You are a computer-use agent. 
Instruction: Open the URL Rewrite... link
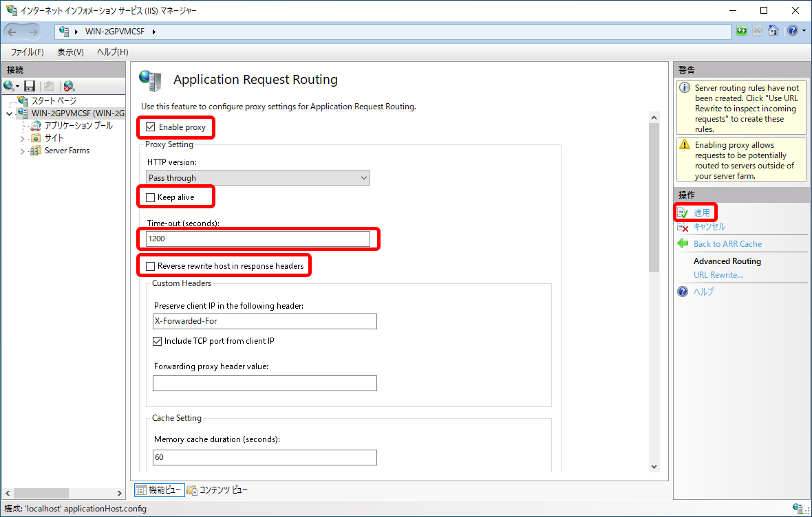click(718, 275)
